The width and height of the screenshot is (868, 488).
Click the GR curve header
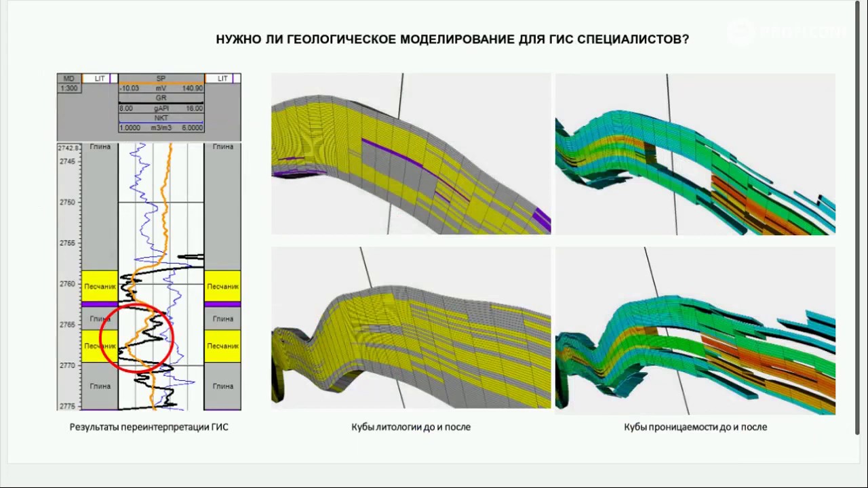[x=161, y=98]
